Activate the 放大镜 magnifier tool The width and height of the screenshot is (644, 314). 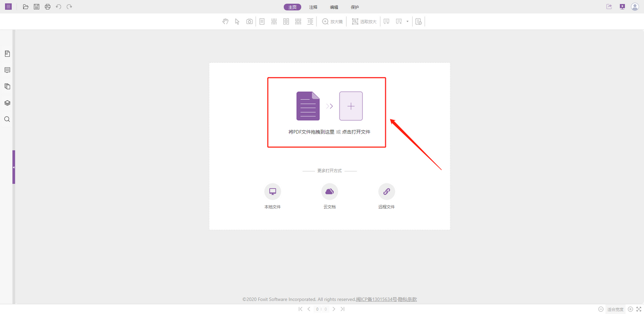tap(332, 21)
